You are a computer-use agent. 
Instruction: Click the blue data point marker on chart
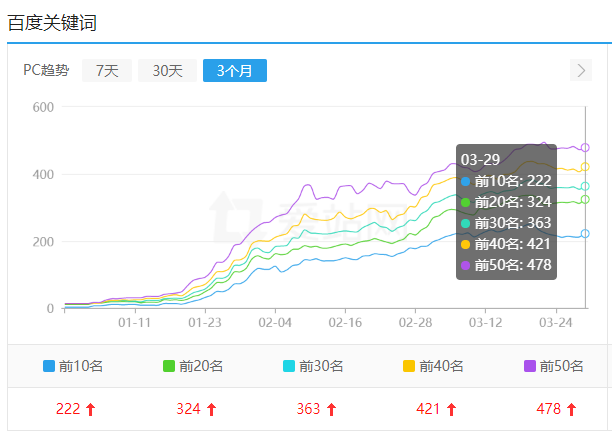(585, 234)
